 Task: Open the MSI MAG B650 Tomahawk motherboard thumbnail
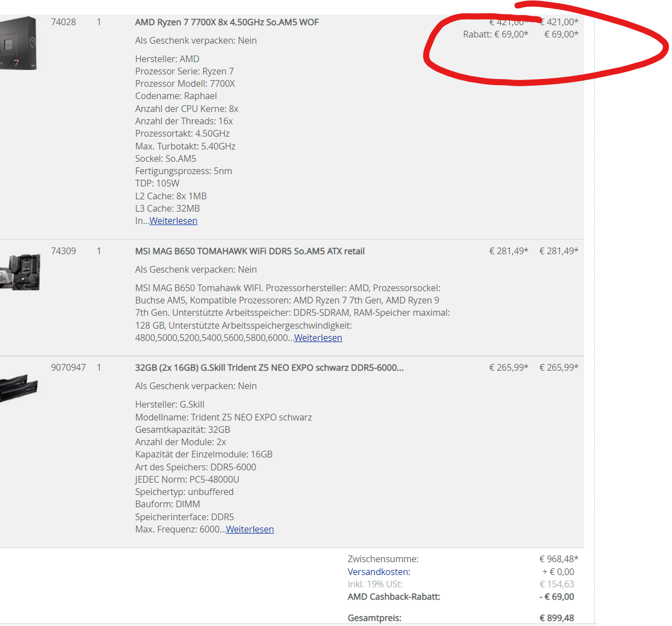(x=20, y=272)
